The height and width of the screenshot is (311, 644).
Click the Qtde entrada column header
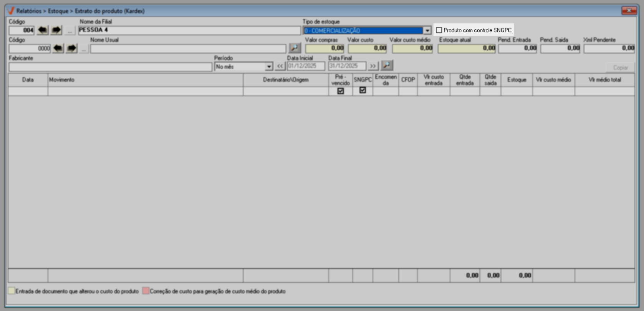click(465, 80)
